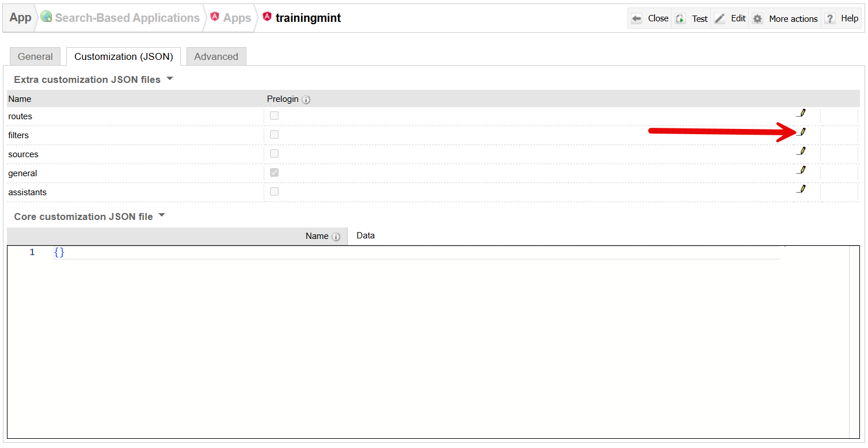
Task: Go to the Apps breadcrumb
Action: 237,18
